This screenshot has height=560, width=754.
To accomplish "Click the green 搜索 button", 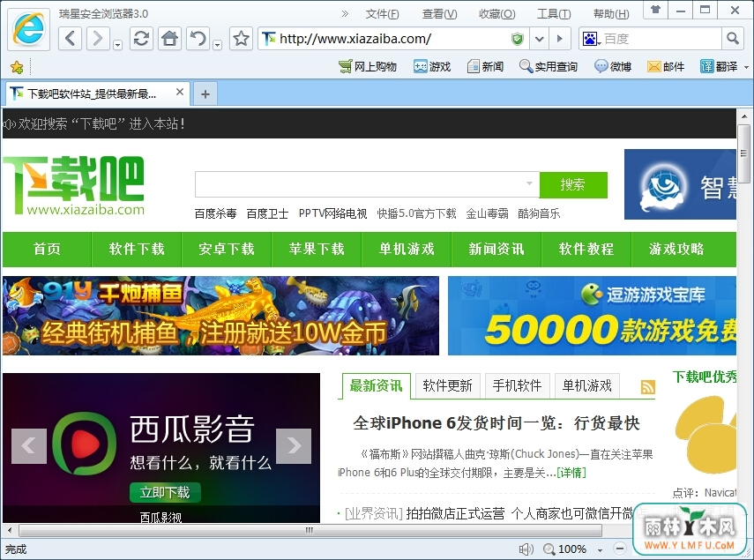I will pos(573,184).
